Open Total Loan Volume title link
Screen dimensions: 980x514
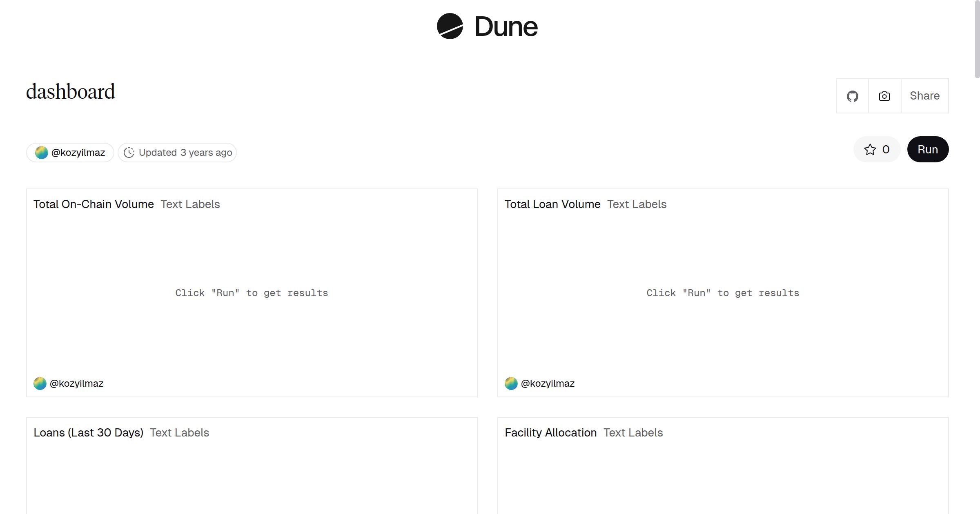[552, 204]
